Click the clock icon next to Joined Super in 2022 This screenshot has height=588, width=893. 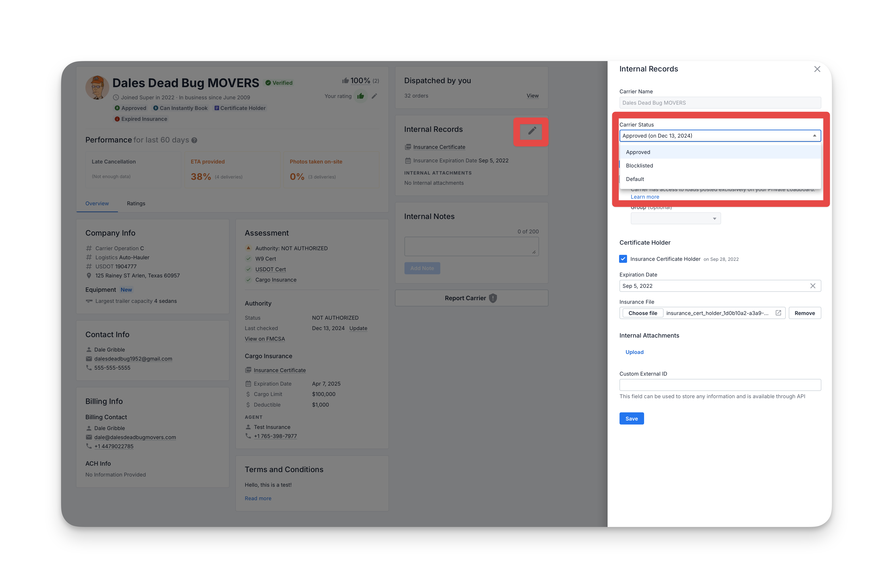116,98
